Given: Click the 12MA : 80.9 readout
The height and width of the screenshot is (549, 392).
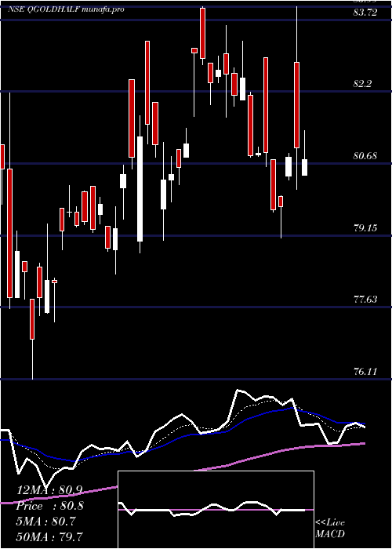Looking at the screenshot, I should click(x=49, y=491).
